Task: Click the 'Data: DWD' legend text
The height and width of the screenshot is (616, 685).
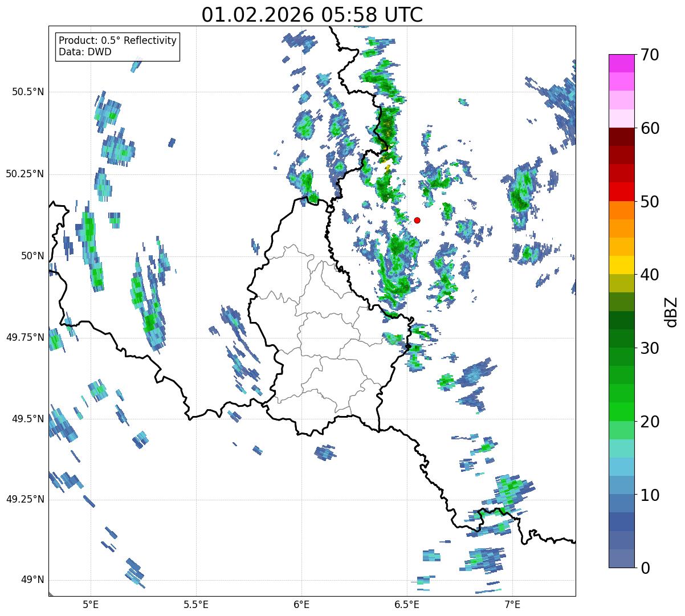Action: click(85, 52)
